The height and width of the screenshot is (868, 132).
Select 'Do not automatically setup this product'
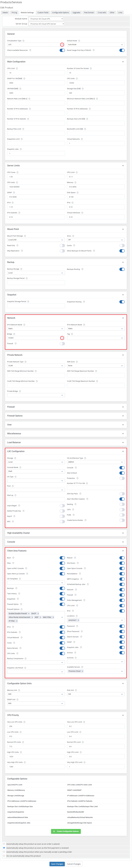[4, 856]
